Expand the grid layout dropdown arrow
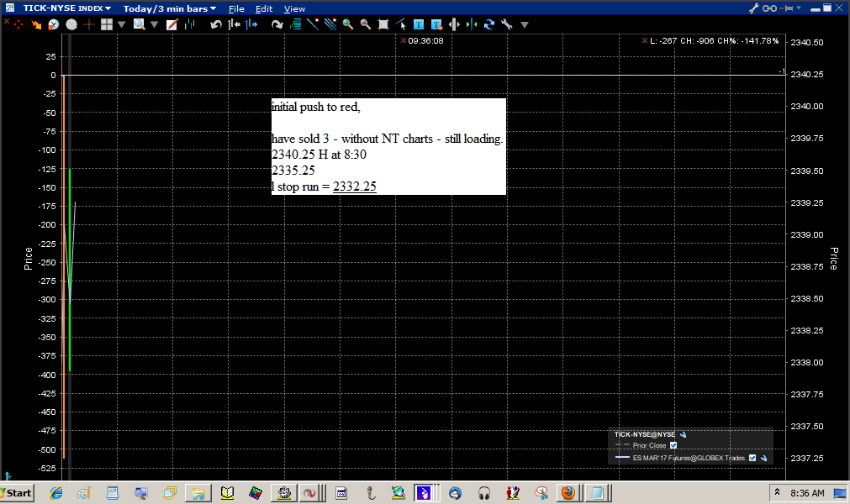 tap(121, 24)
